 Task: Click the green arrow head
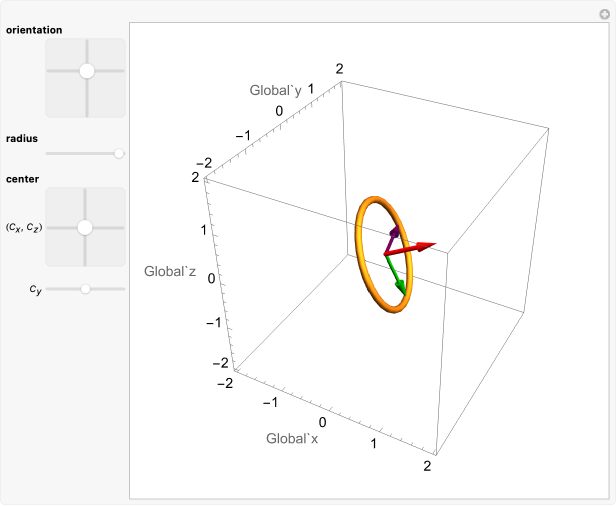point(401,286)
